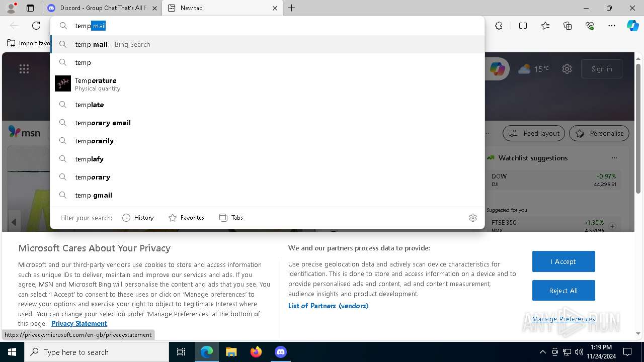Filter search by Favorites

click(186, 218)
